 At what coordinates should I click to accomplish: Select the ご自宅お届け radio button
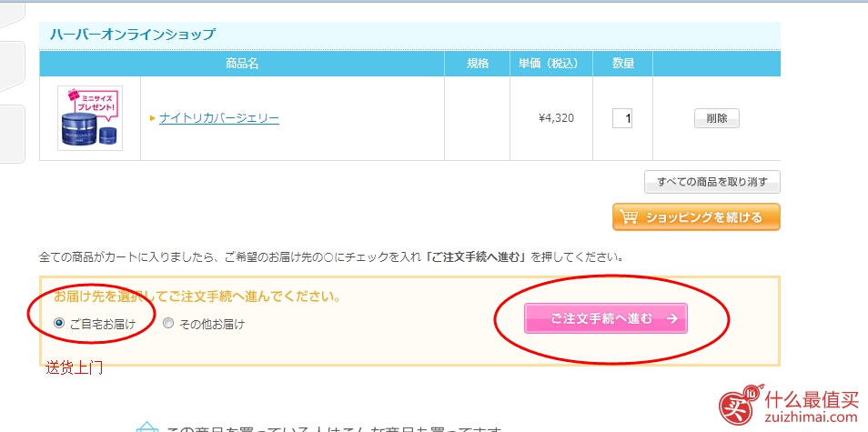pos(60,324)
